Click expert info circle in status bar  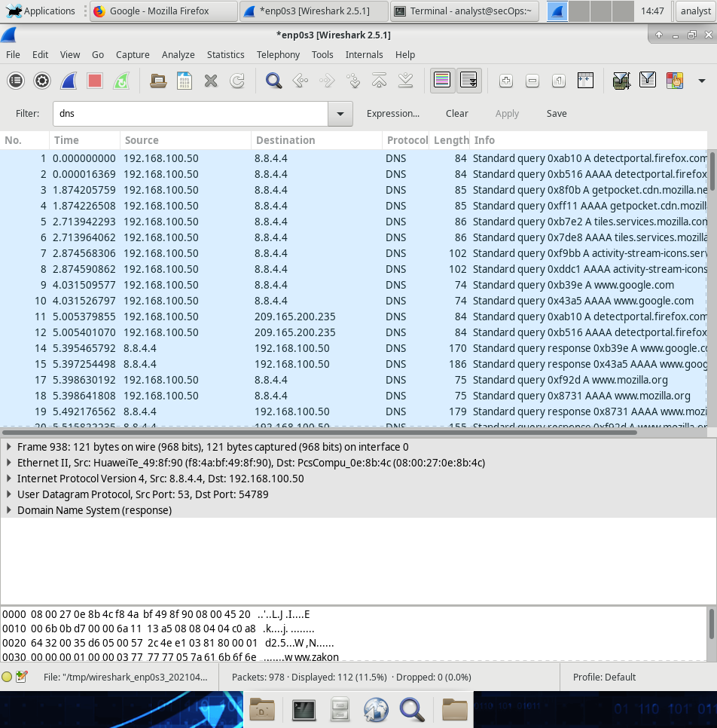pos(7,677)
